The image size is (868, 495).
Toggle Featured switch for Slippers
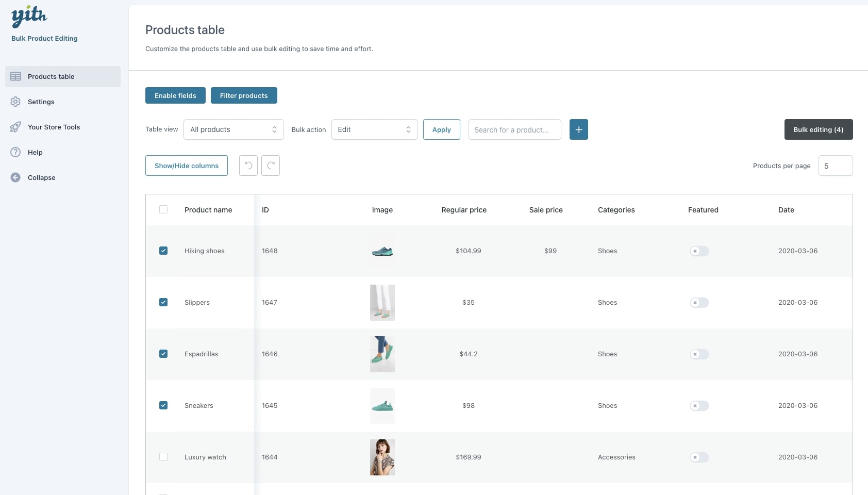[x=699, y=303]
